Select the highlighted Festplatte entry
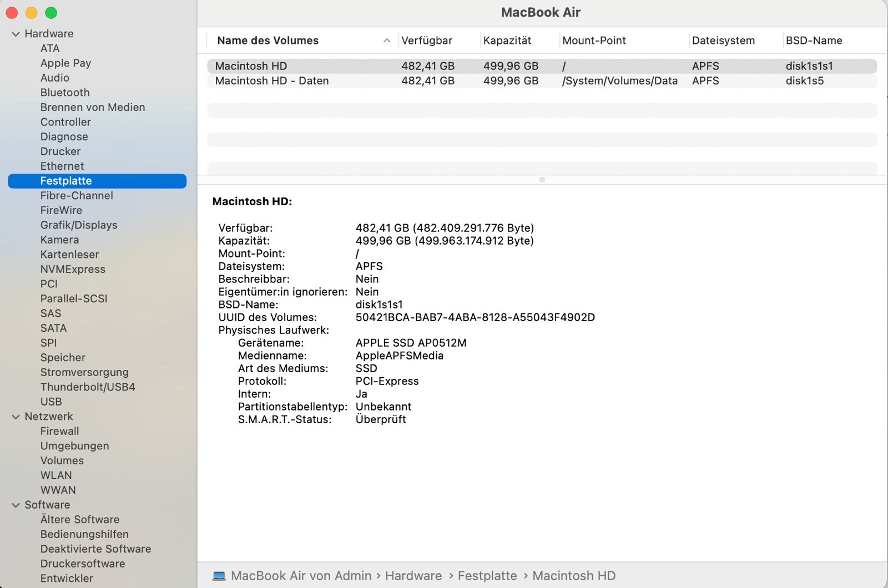 coord(97,181)
